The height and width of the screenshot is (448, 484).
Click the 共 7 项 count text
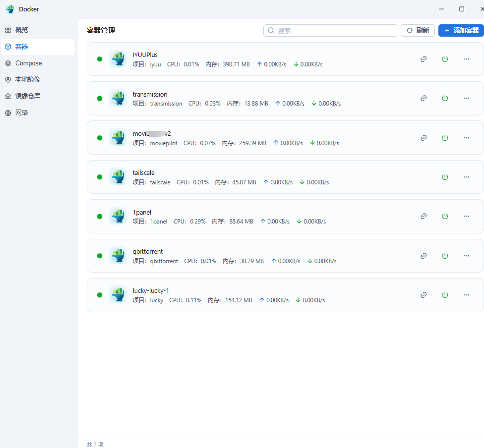(95, 445)
